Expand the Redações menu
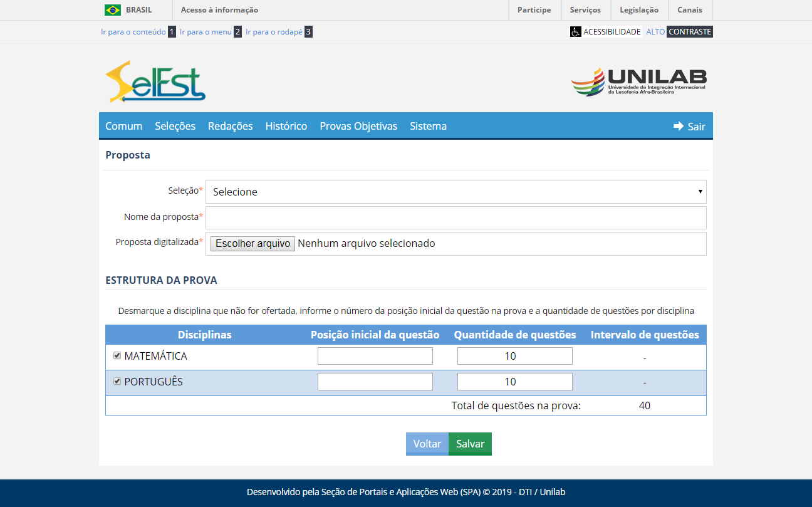812x507 pixels. tap(231, 126)
